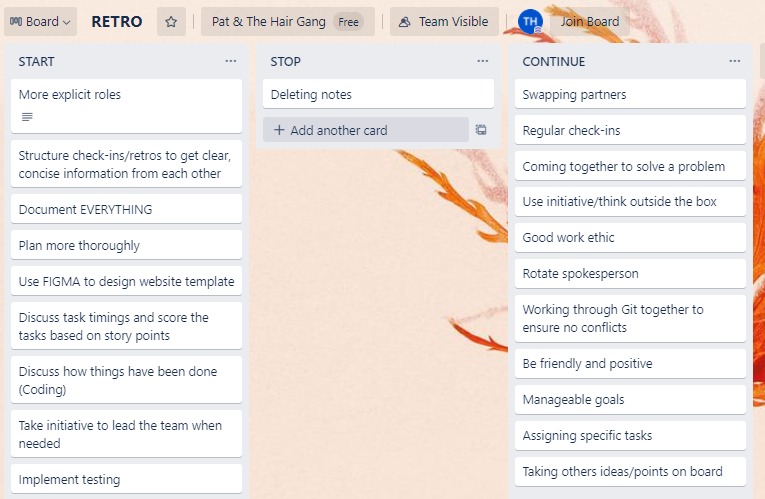Open the Discuss task timings card
This screenshot has width=765, height=499.
pyautogui.click(x=126, y=326)
